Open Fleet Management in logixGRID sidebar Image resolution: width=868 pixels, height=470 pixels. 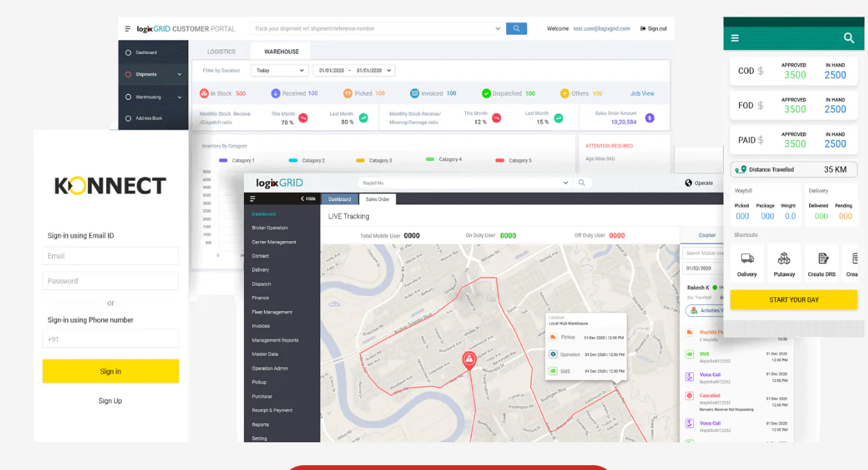pos(272,312)
